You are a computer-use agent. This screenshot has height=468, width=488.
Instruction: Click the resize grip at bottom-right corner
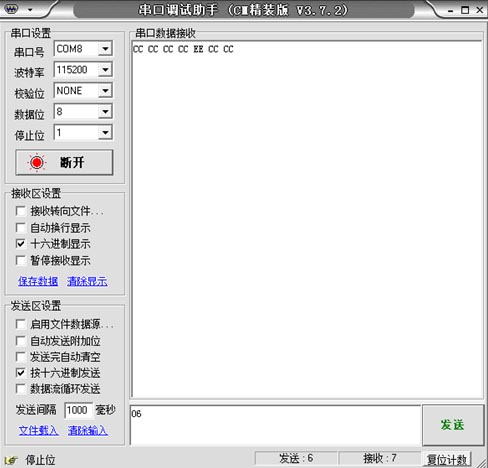(x=481, y=463)
